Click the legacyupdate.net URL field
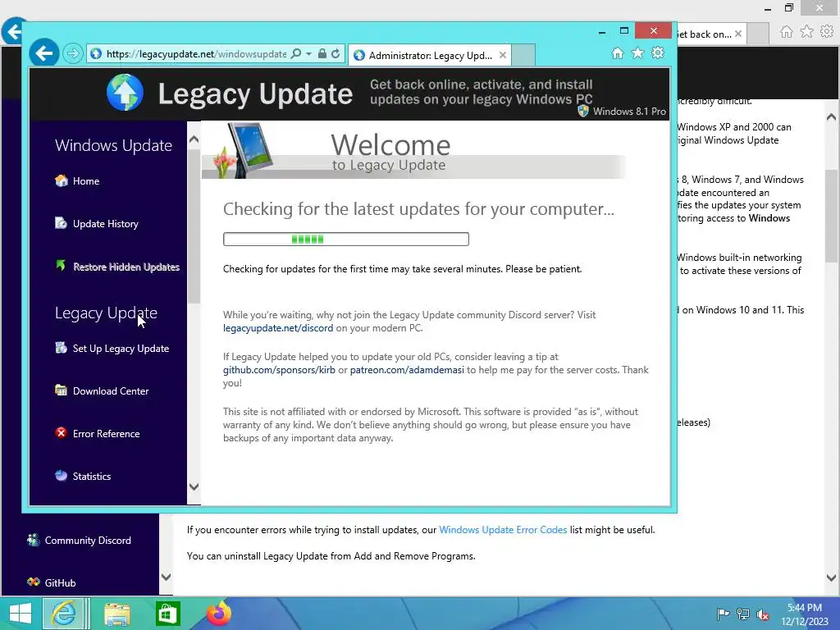Image resolution: width=840 pixels, height=630 pixels. 196,53
